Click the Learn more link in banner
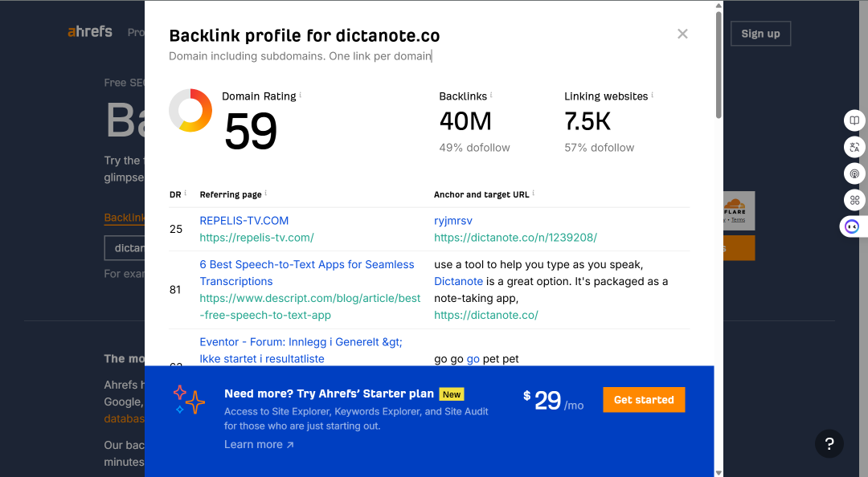868x477 pixels. [x=259, y=444]
